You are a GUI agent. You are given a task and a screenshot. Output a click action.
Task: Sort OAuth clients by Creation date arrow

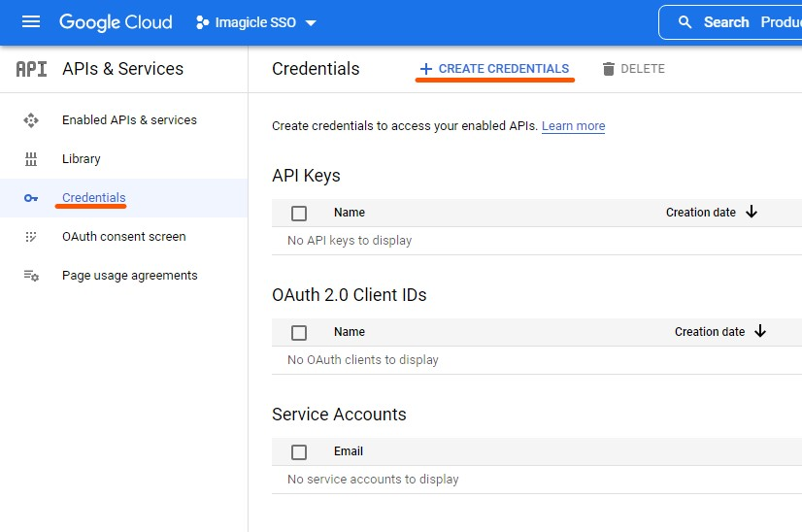tap(760, 332)
